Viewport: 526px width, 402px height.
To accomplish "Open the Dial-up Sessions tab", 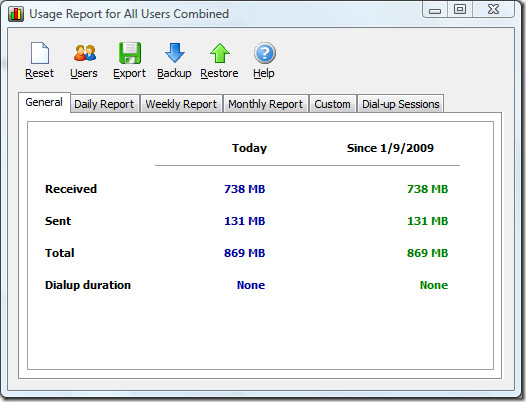I will [x=401, y=104].
